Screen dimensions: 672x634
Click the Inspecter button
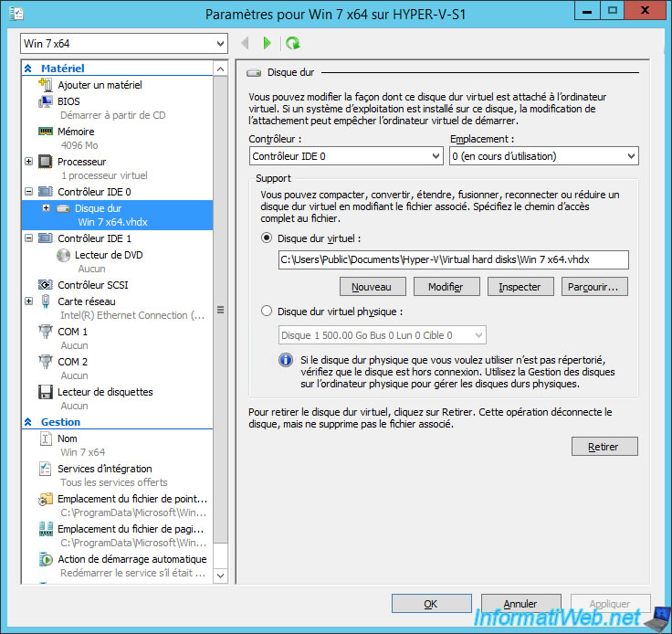pos(520,286)
